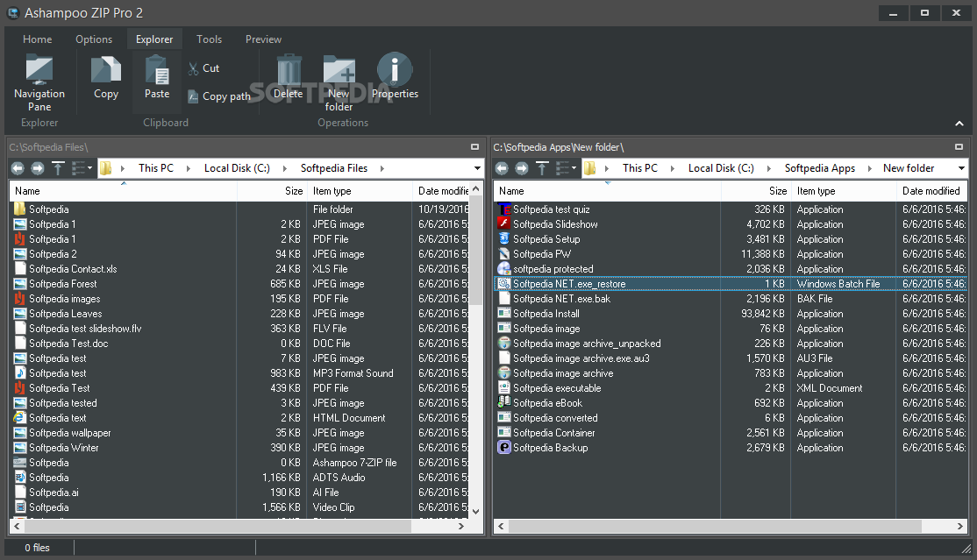Go up one level in left pane
977x560 pixels.
58,168
